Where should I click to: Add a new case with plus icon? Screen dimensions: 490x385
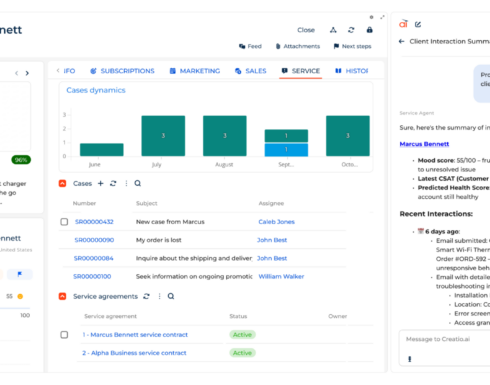pos(100,183)
